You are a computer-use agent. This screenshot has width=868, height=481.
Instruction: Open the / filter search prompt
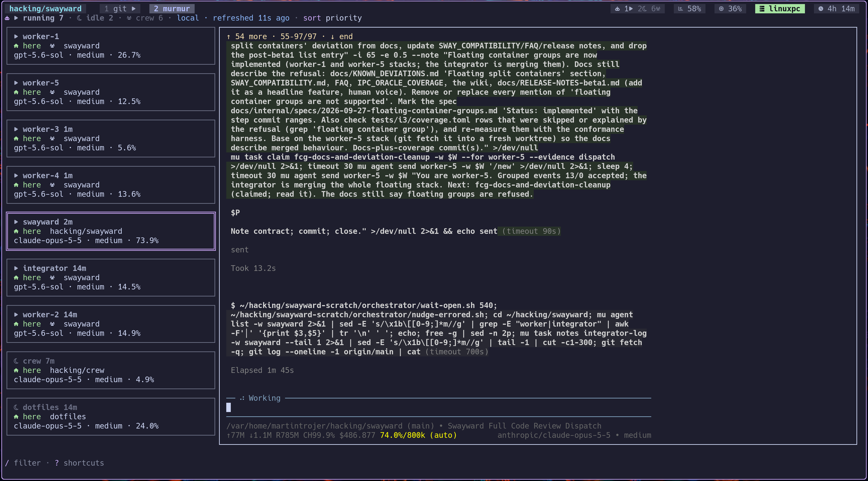click(x=23, y=463)
